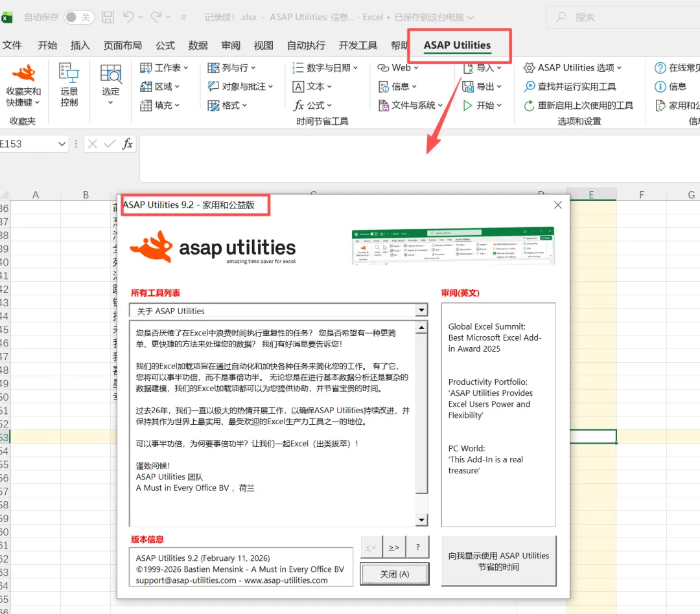Open the 文本 text menu
700x614 pixels.
[312, 87]
